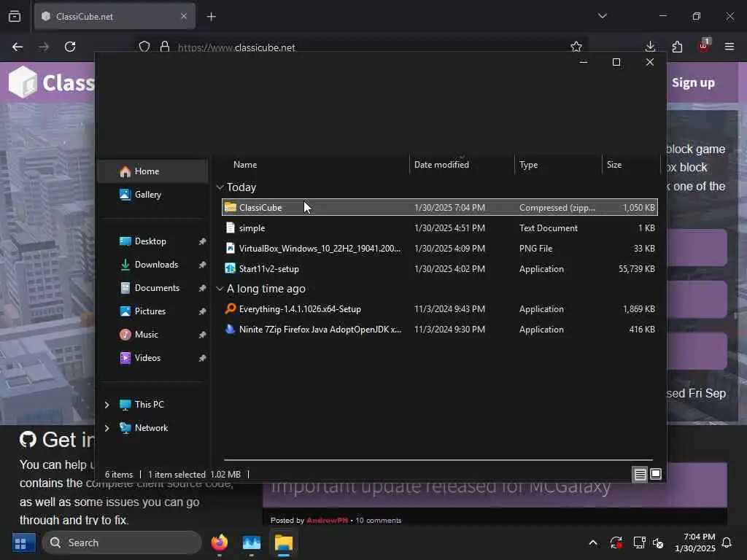The image size is (747, 560).
Task: Click the 55,739 KB size cell
Action: pyautogui.click(x=636, y=269)
